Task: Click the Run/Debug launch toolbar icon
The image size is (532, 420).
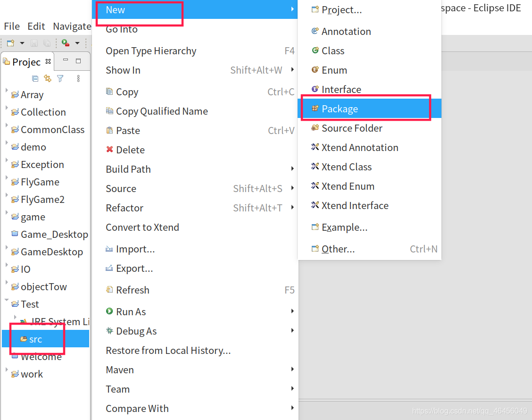Action: point(66,43)
